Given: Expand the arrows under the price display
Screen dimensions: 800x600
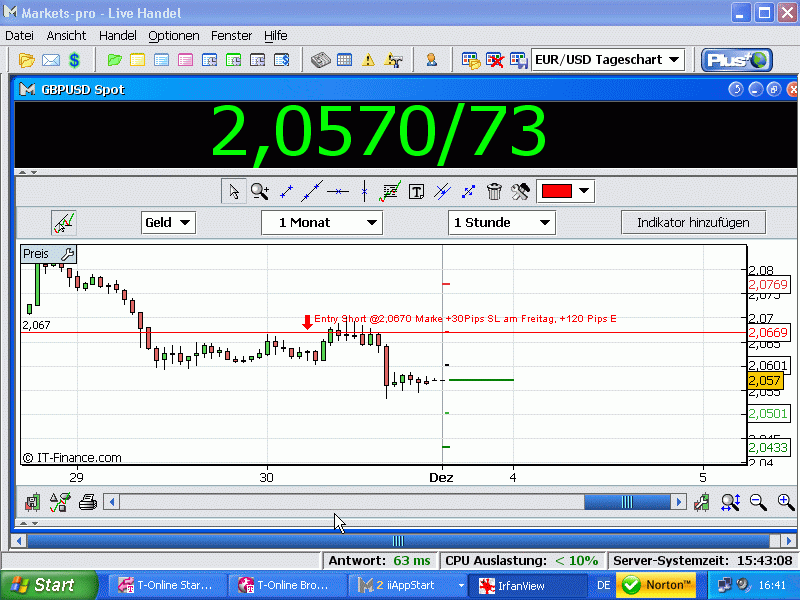Looking at the screenshot, I should pos(28,172).
